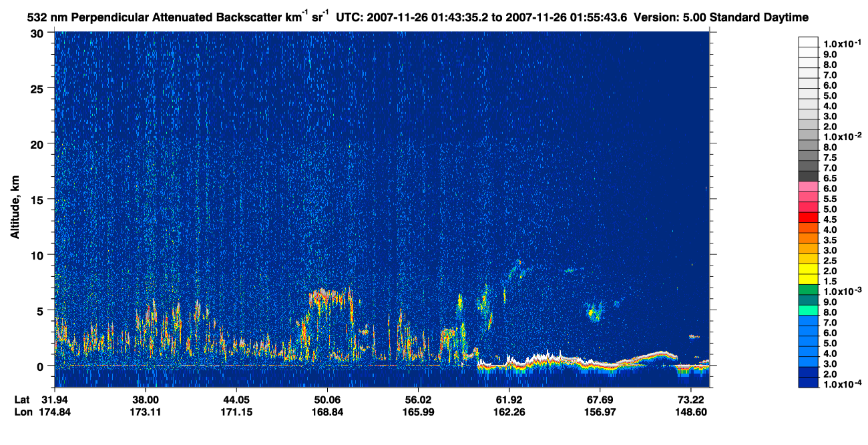Click the bright surface return near latitude 61.92

click(511, 362)
